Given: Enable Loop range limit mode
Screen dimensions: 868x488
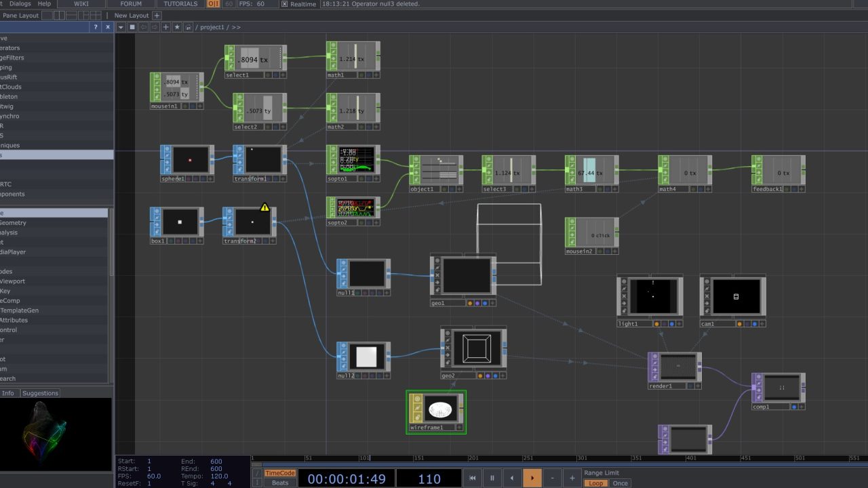Looking at the screenshot, I should coord(595,483).
